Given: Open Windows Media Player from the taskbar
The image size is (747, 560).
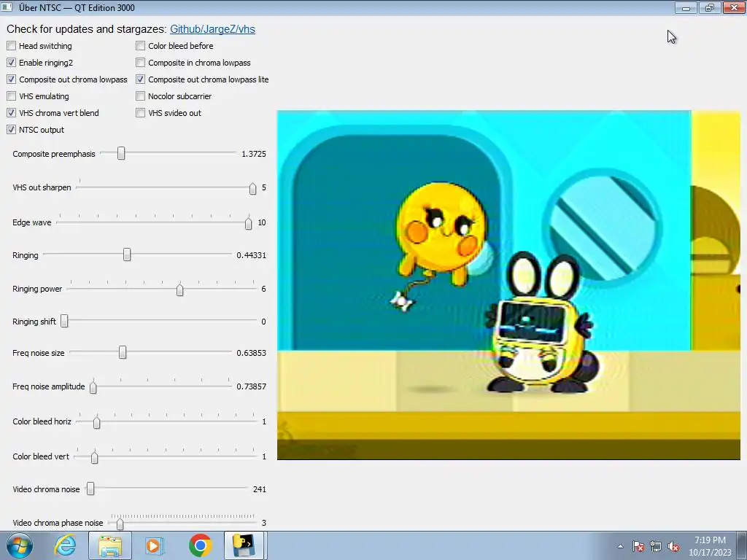Looking at the screenshot, I should coord(154,545).
